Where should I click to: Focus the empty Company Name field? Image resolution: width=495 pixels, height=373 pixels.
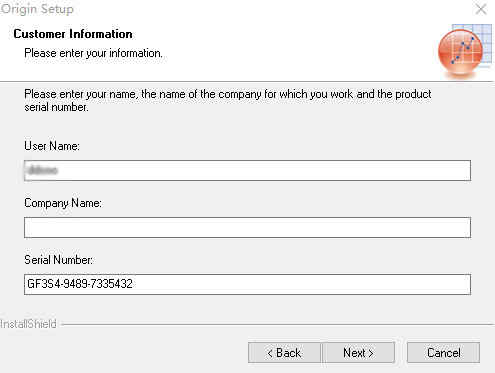tap(247, 228)
